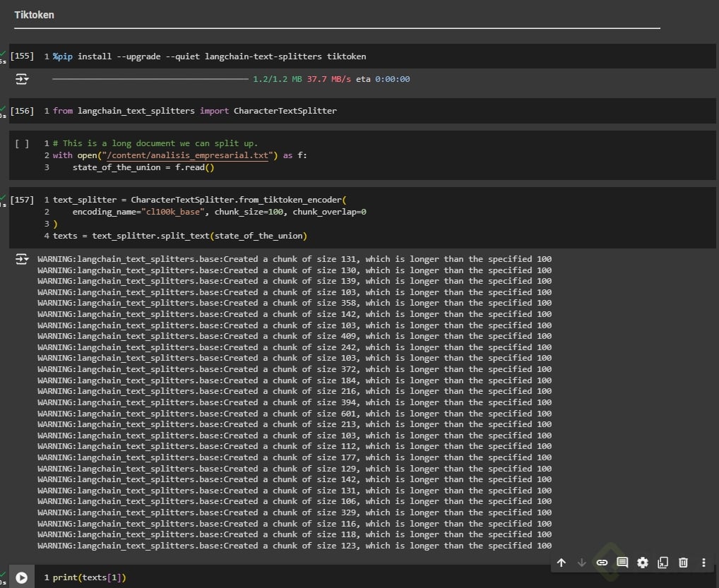Run the print(texts[1]) cell
The height and width of the screenshot is (588, 719).
point(21,577)
